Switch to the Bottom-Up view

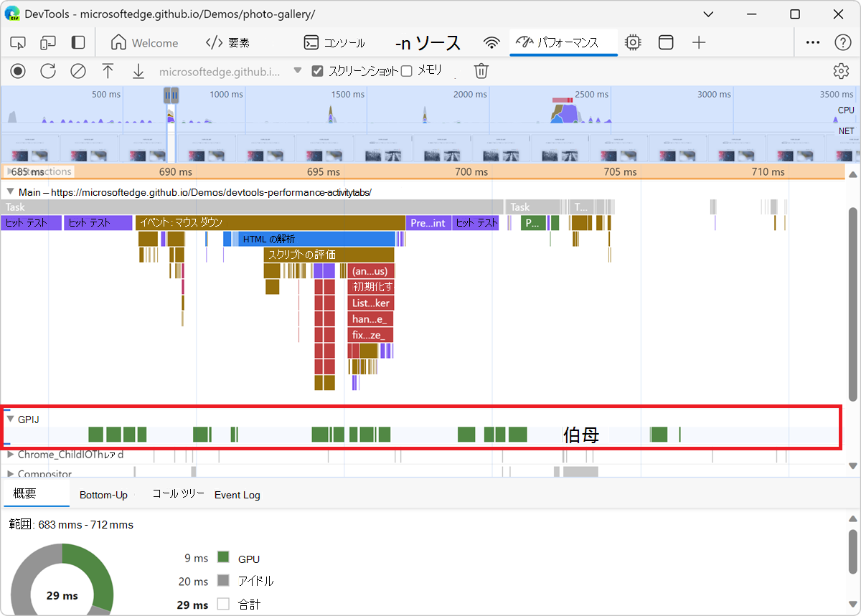point(104,495)
